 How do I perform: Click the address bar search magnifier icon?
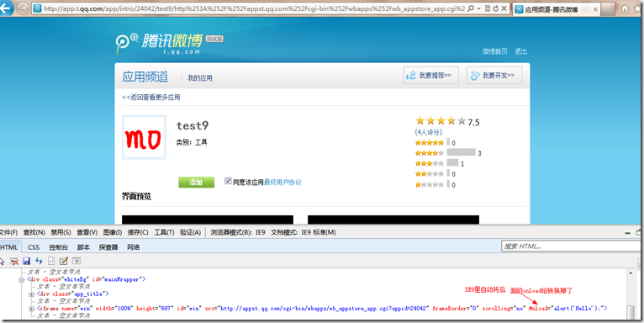point(471,8)
